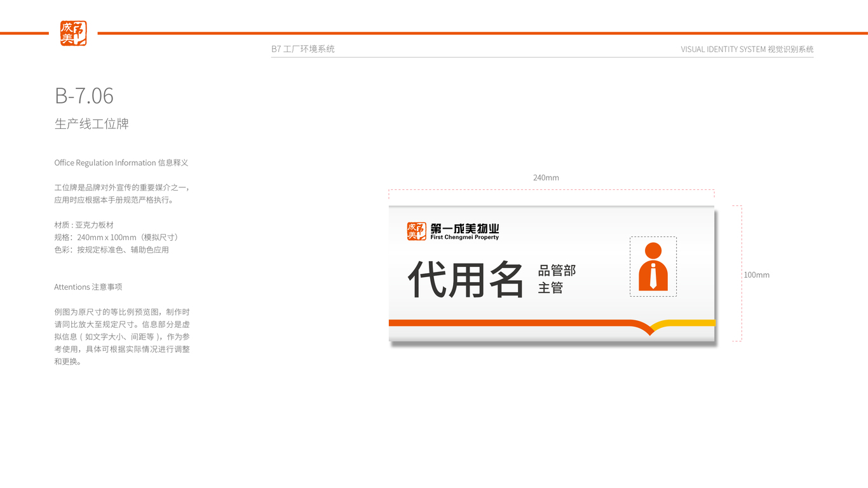Click the department text 品管部

[x=557, y=271]
